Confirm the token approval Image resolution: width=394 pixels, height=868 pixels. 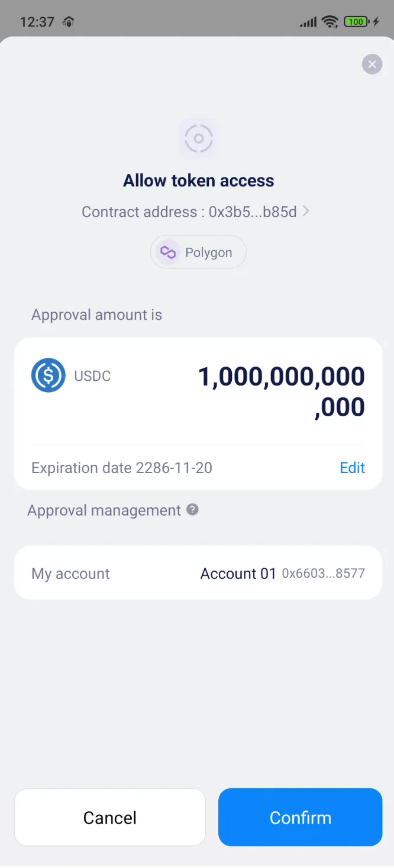300,817
